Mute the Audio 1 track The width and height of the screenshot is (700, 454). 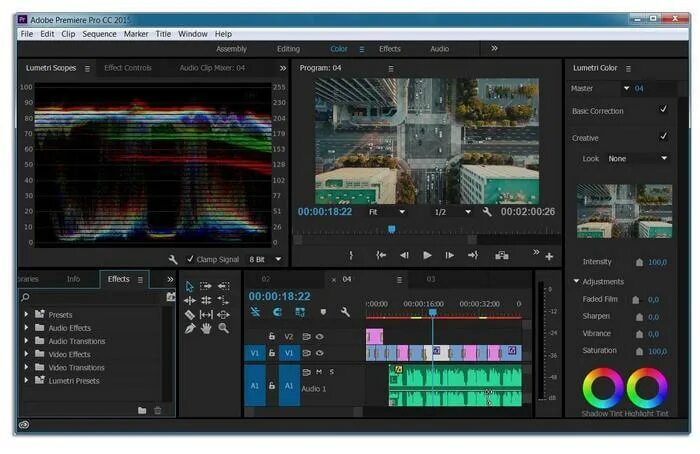(x=319, y=371)
